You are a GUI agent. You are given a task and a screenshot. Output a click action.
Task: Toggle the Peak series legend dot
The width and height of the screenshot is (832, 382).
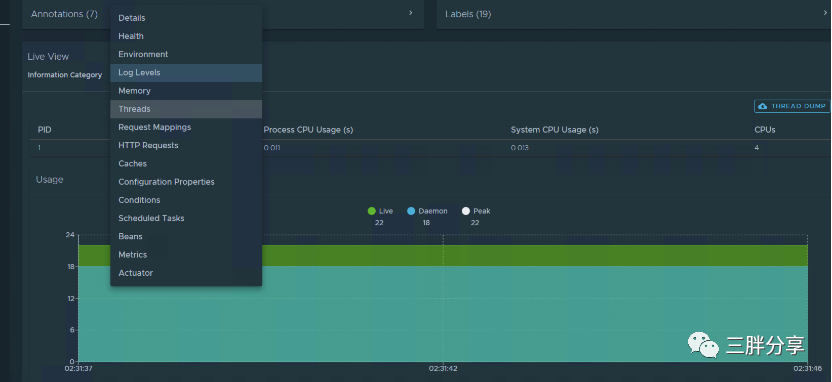(x=466, y=211)
